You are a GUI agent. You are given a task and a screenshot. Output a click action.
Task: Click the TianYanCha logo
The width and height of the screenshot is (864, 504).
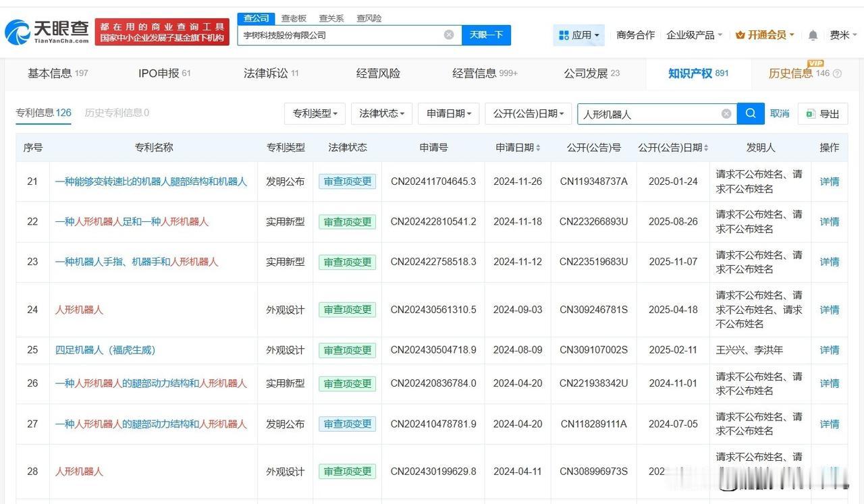point(47,31)
